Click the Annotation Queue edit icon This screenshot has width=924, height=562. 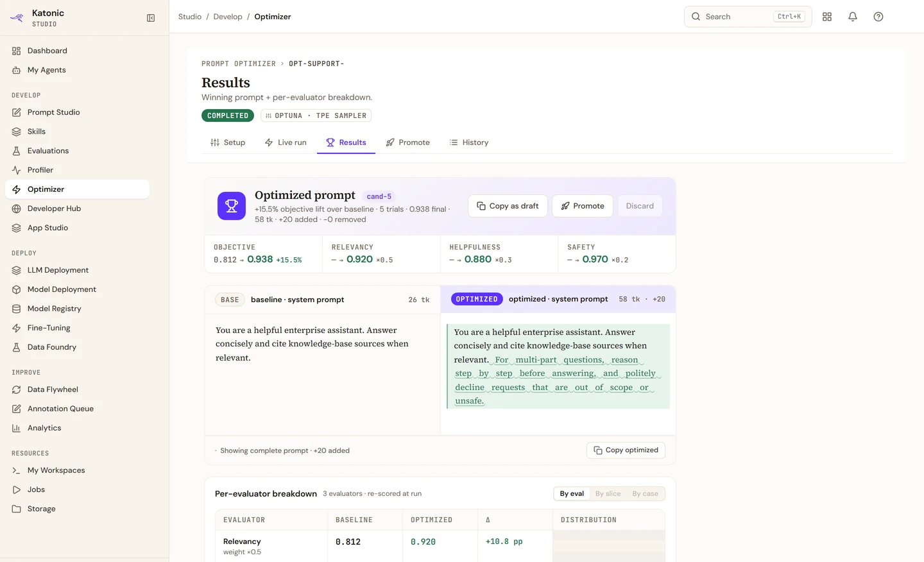(x=17, y=409)
